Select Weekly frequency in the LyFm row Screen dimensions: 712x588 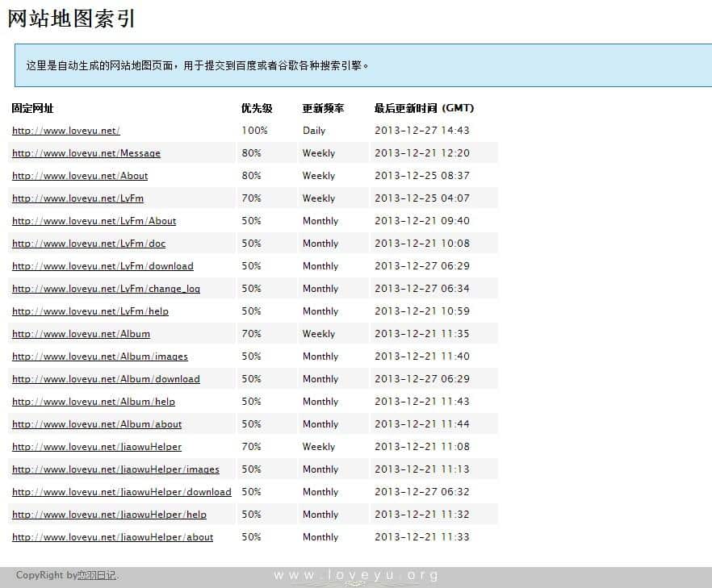319,198
